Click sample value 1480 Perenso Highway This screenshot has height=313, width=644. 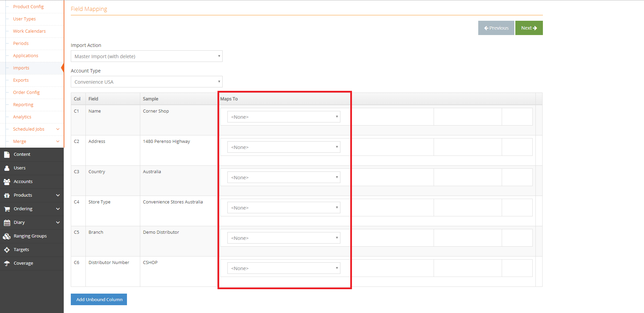(x=166, y=141)
